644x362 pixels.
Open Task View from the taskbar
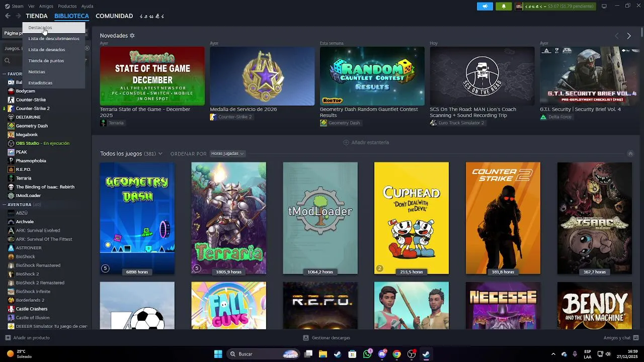pyautogui.click(x=308, y=354)
